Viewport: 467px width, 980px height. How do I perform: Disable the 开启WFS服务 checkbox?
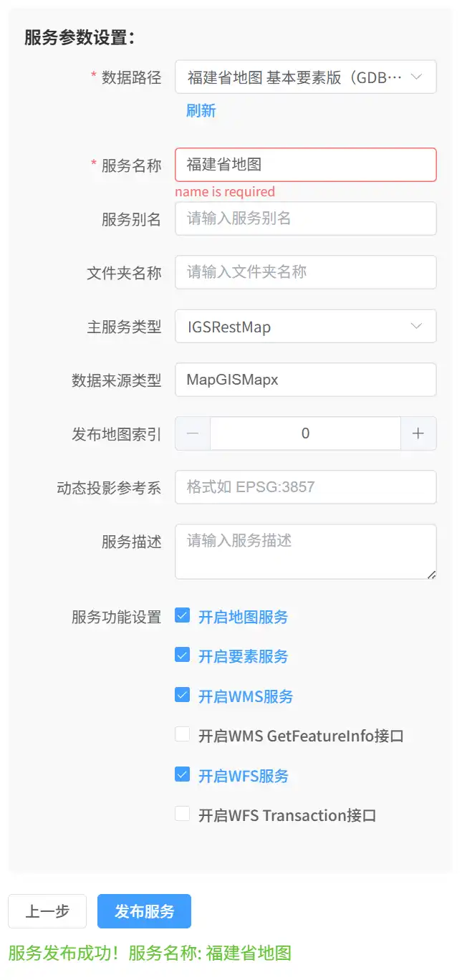click(181, 774)
